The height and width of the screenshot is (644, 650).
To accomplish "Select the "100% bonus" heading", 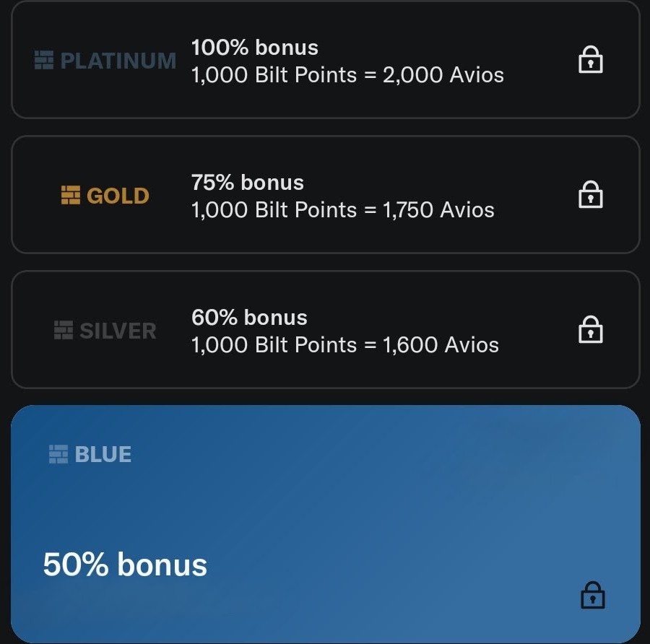I will click(254, 48).
